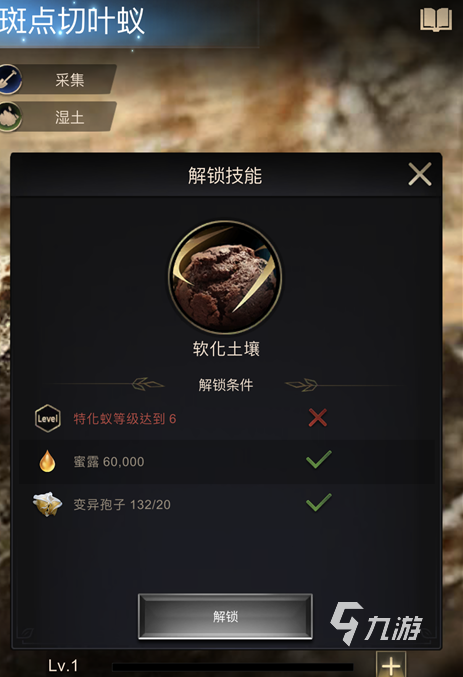
Task: Close the 解锁技能 dialog
Action: click(x=420, y=174)
